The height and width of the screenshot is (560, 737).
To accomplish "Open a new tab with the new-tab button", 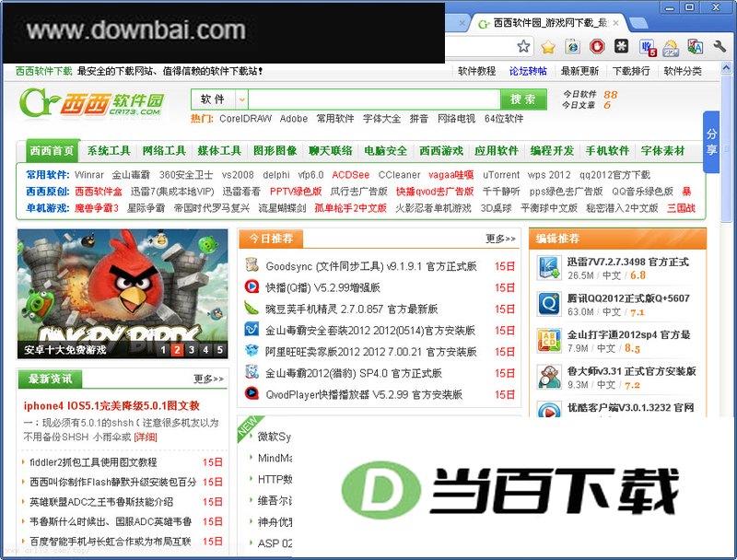I will [637, 22].
